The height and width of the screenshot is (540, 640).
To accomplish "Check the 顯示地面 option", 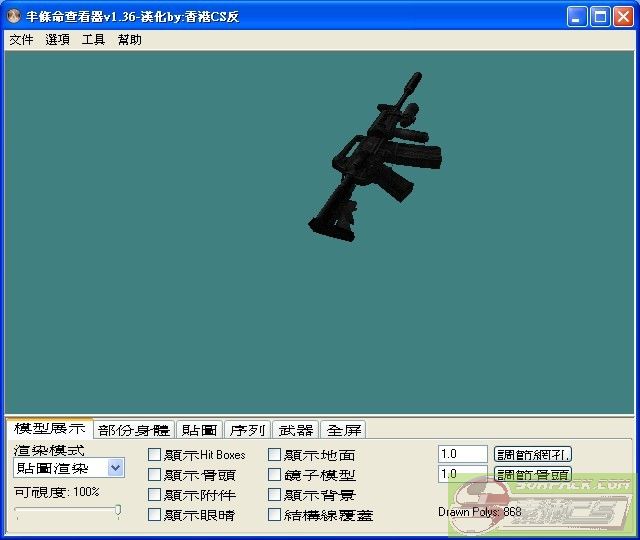I will [275, 455].
